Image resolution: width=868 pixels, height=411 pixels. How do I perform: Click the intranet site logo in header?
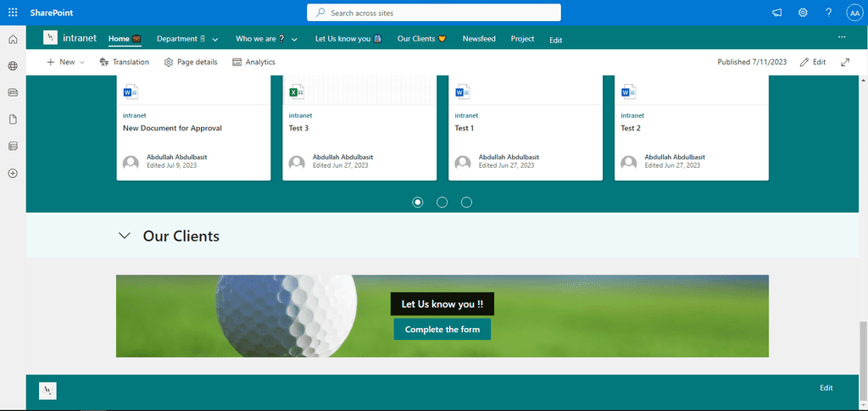[x=50, y=37]
